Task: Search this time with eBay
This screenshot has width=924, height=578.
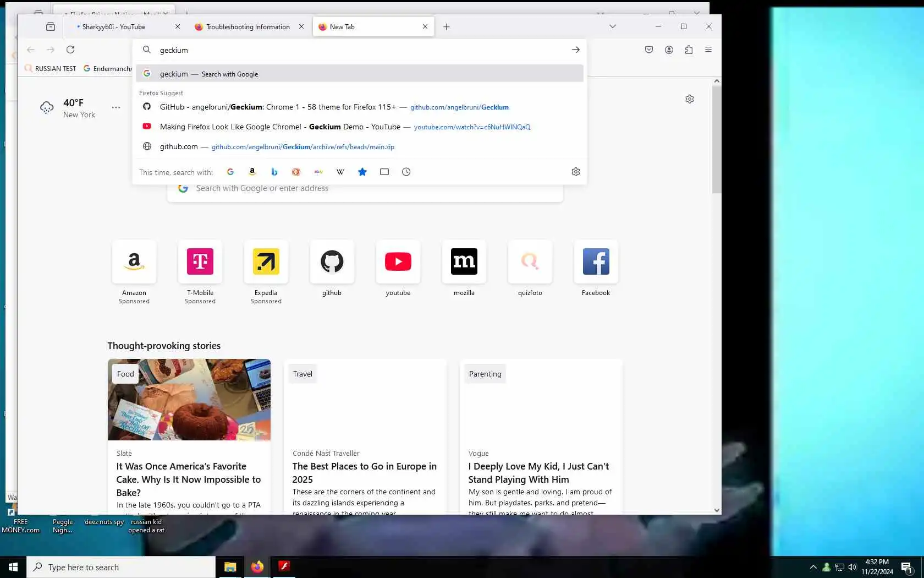Action: coord(318,172)
